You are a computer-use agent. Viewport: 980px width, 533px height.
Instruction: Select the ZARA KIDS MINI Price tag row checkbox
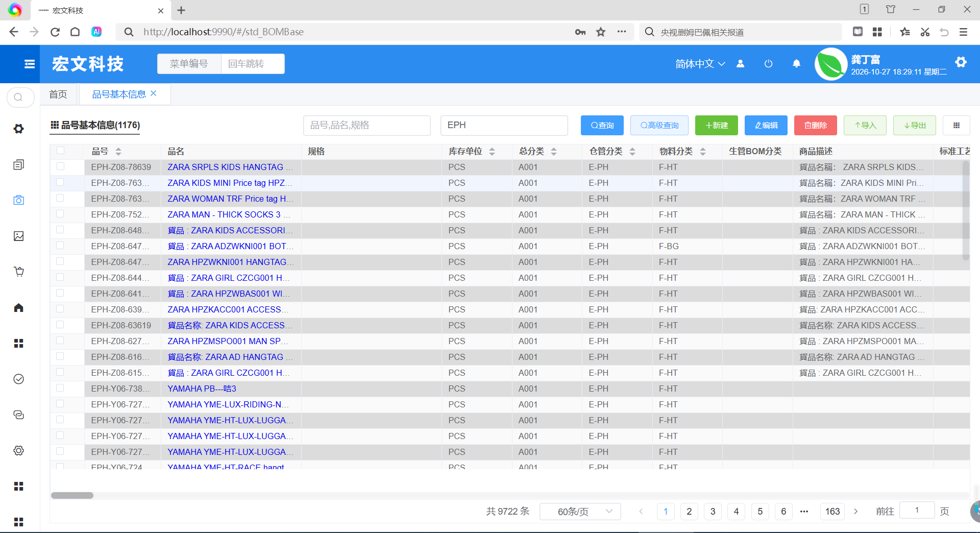point(60,182)
